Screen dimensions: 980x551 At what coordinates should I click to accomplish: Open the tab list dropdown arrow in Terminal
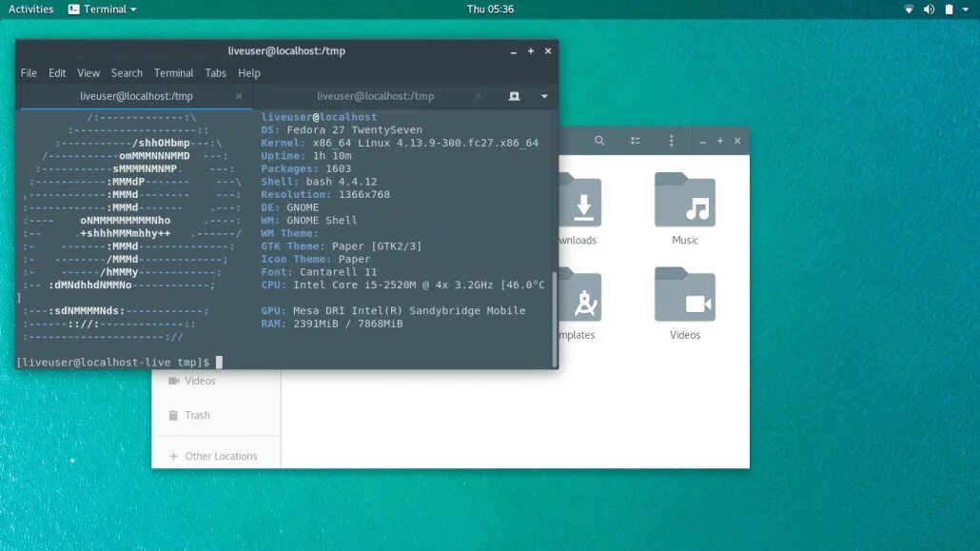pos(544,96)
